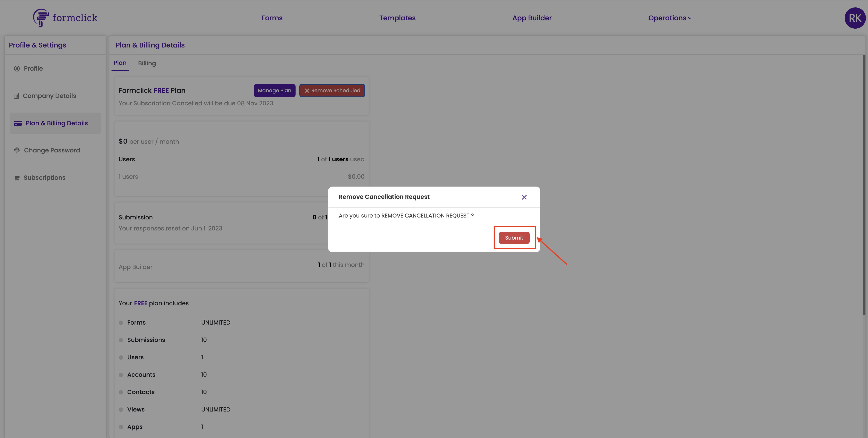This screenshot has height=438, width=868.
Task: Select Plan & Billing Details sidebar item
Action: point(55,123)
